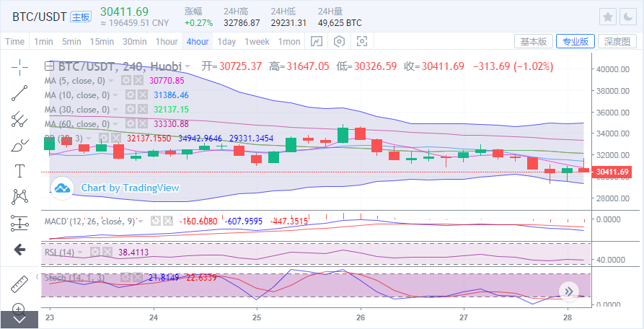Viewport: 644px width, 329px height.
Task: Remove the BB indicator with X
Action: (116, 138)
